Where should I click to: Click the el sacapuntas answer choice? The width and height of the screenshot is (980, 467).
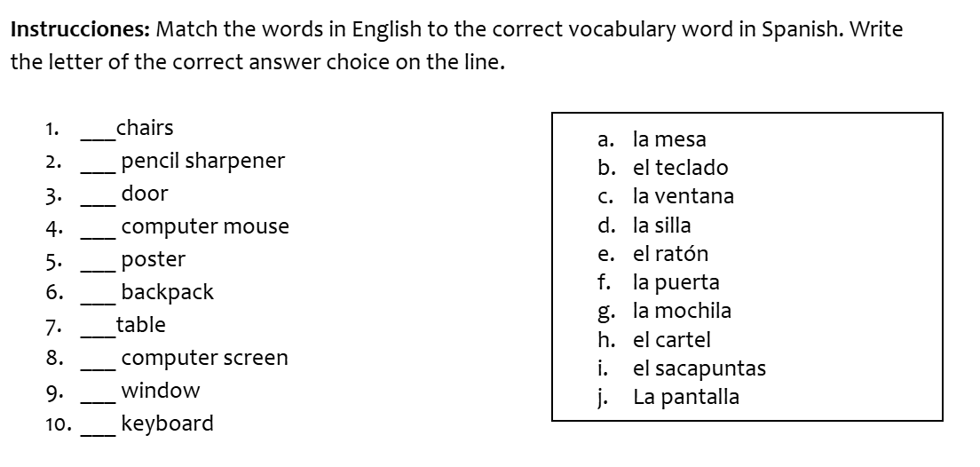[x=699, y=368]
